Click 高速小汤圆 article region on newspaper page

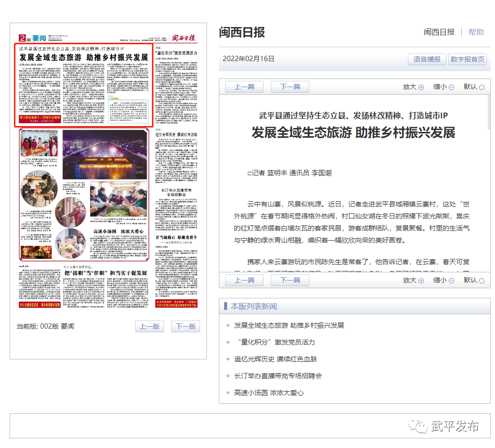pos(118,243)
